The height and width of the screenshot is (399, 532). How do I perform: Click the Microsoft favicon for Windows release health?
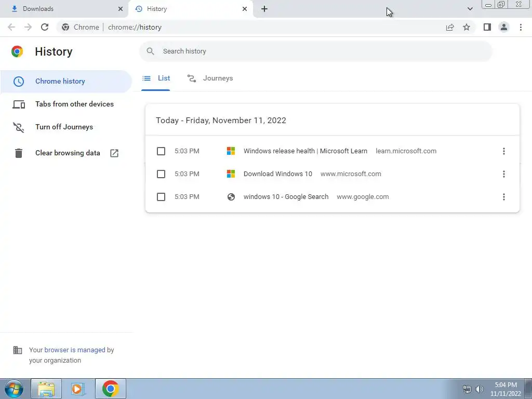click(231, 151)
